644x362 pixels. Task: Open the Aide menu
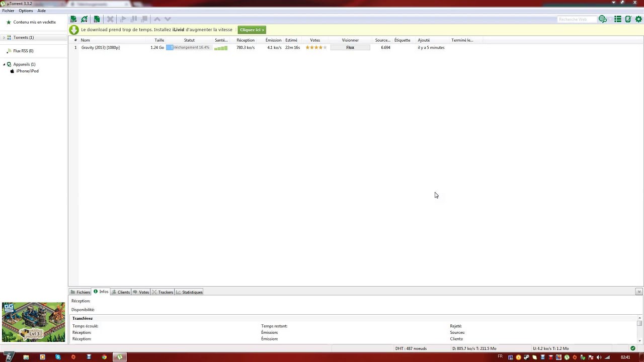tap(41, 11)
